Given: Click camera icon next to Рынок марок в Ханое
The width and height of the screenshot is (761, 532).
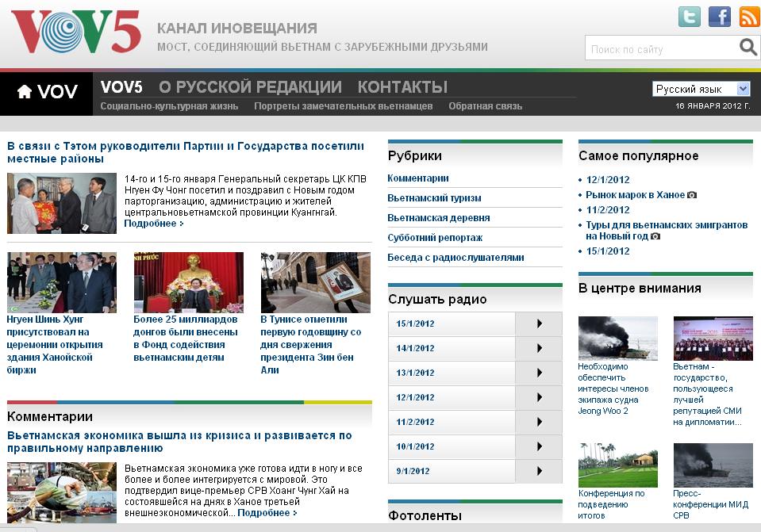Looking at the screenshot, I should pyautogui.click(x=691, y=195).
